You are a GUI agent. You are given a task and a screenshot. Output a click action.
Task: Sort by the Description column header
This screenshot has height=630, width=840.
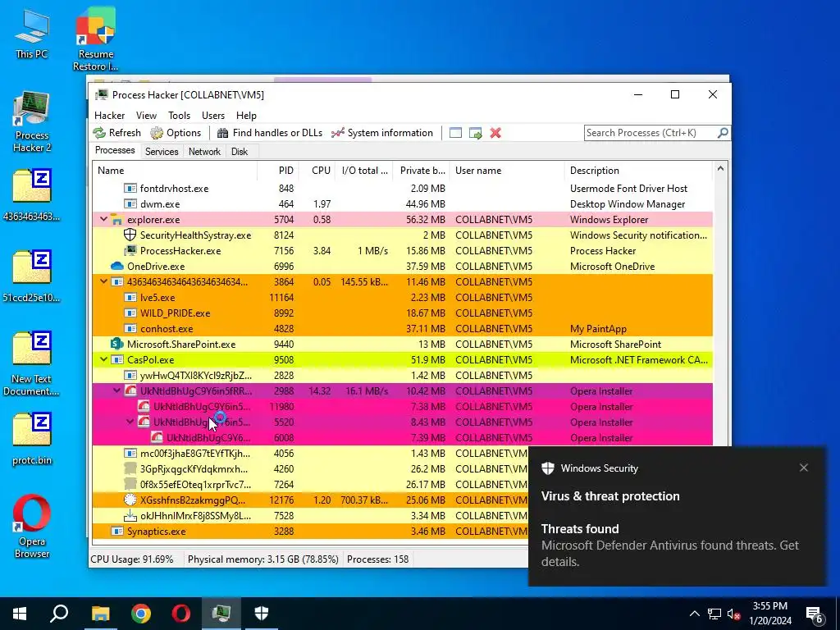(638, 171)
